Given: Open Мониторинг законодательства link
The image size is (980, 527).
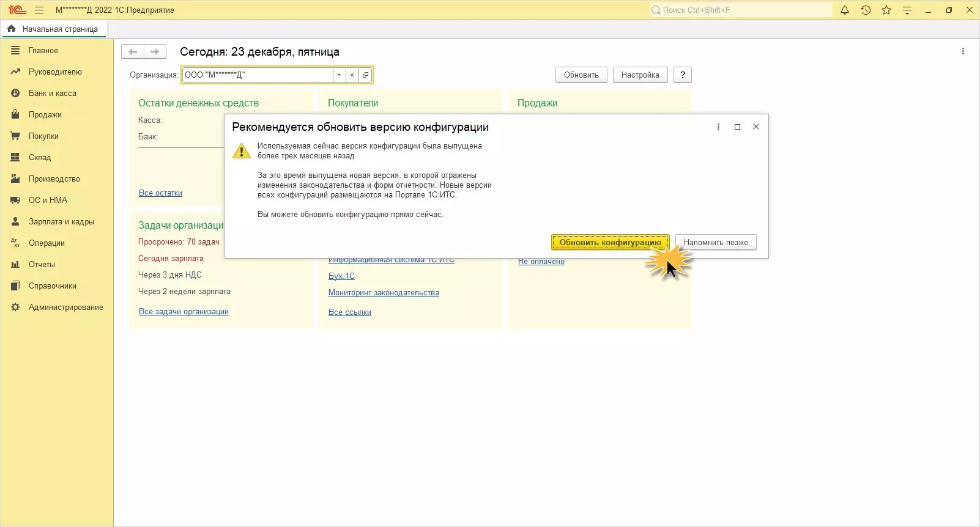Looking at the screenshot, I should click(384, 292).
